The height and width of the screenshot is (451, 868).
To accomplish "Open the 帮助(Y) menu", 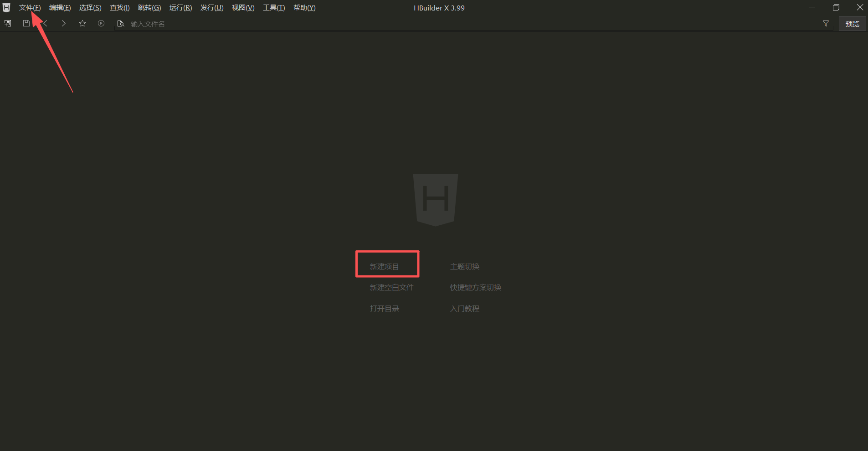I will (304, 8).
